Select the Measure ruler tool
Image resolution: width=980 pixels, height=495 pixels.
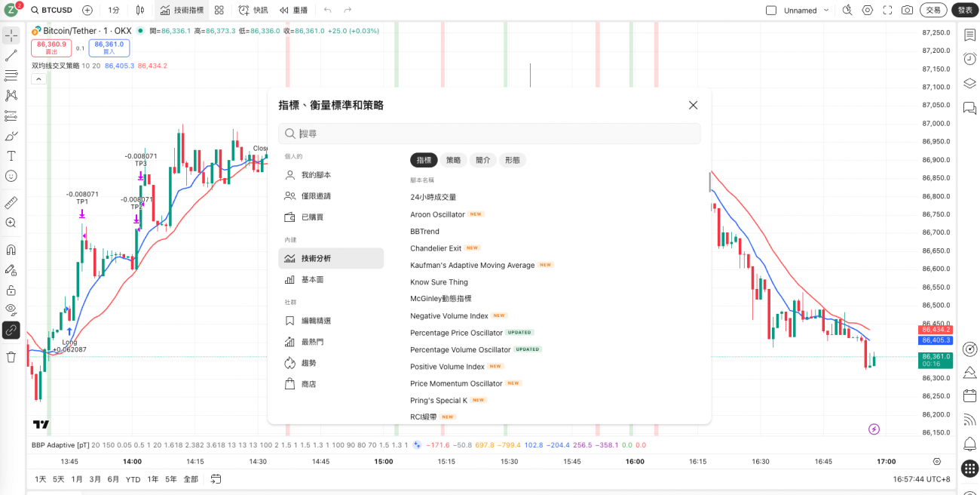pyautogui.click(x=11, y=201)
